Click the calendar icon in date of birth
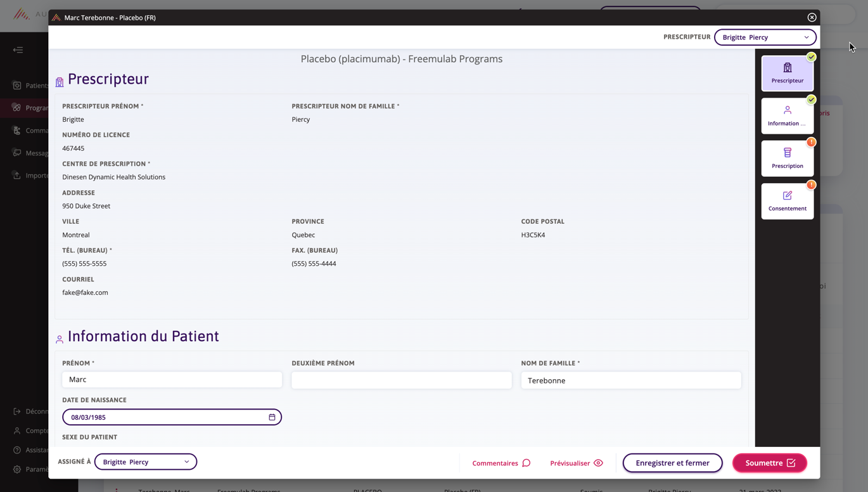The height and width of the screenshot is (492, 868). point(272,417)
